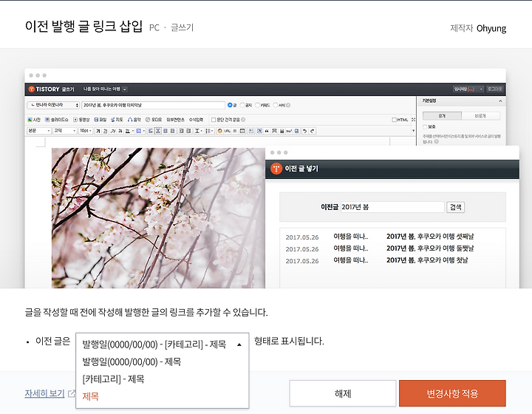
Task: Expand the editor toolbar more-tools arrow
Action: 413,131
